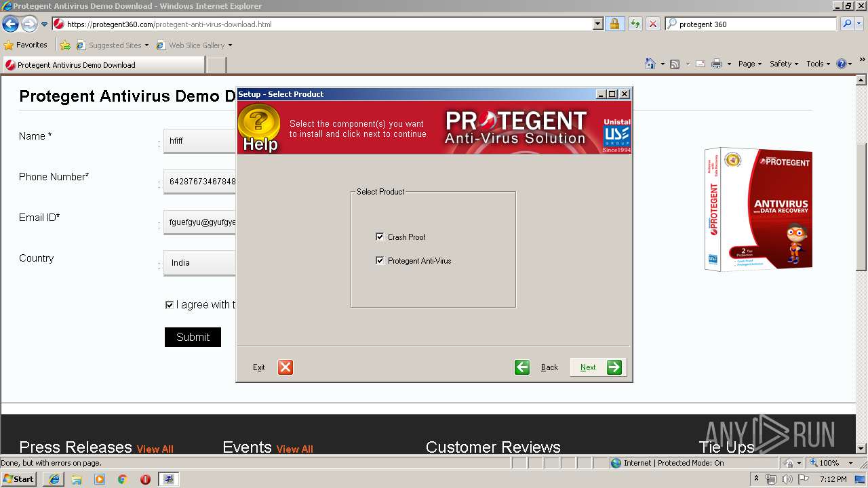The width and height of the screenshot is (868, 488).
Task: Click the Unistal USG Group logo
Action: point(617,136)
